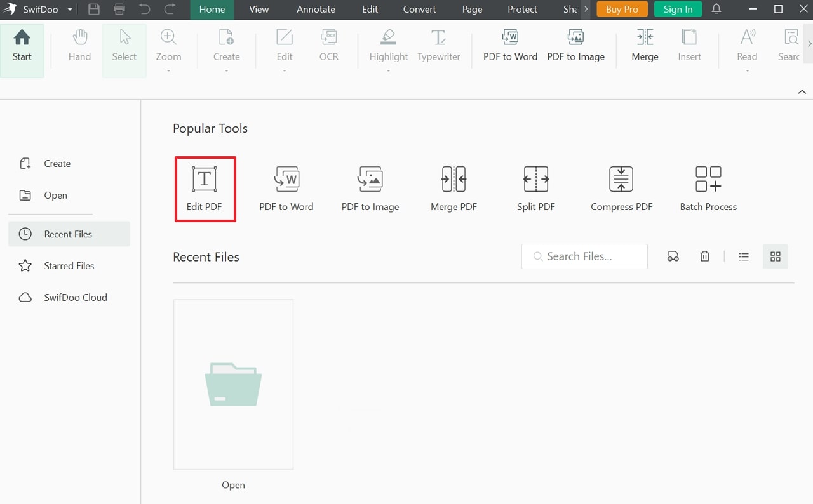Click the Zoom magnifier tool

point(168,37)
